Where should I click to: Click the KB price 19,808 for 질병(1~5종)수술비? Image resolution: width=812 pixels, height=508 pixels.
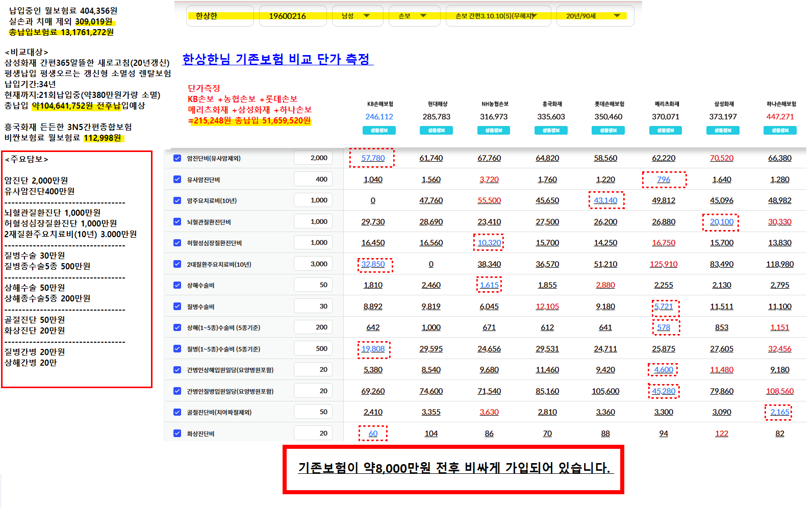(x=373, y=349)
